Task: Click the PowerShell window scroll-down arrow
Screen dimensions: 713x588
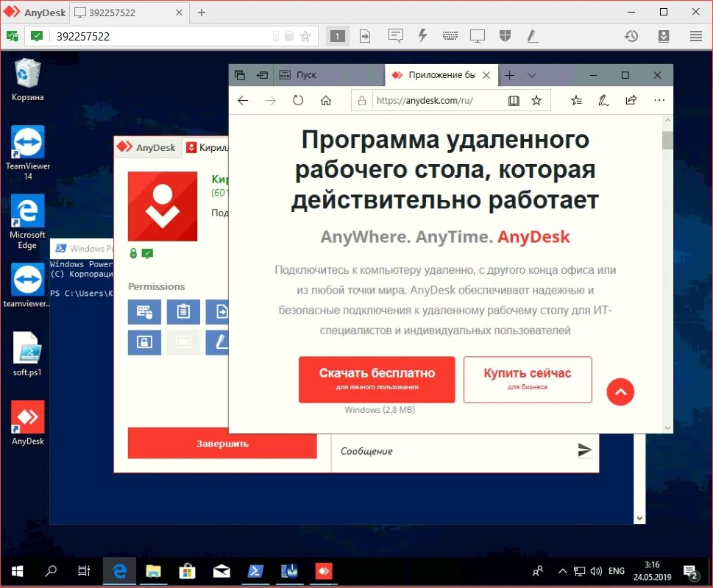Action: click(639, 518)
